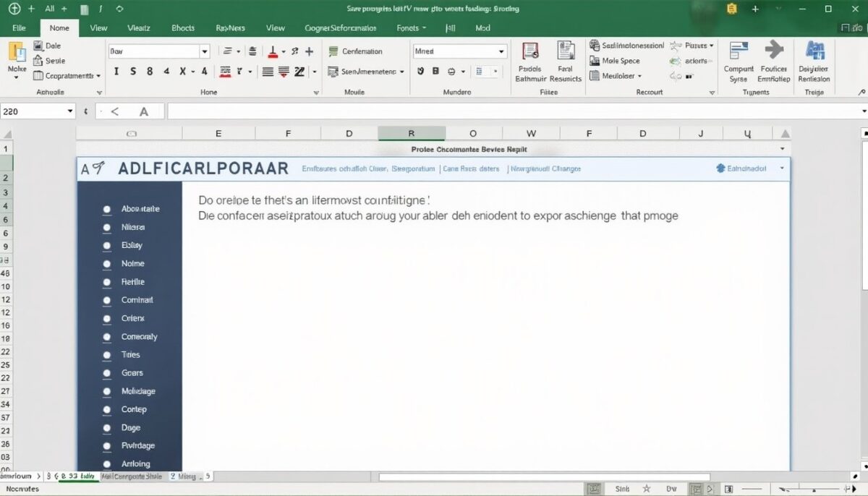
Task: Select column R header
Action: pyautogui.click(x=412, y=134)
